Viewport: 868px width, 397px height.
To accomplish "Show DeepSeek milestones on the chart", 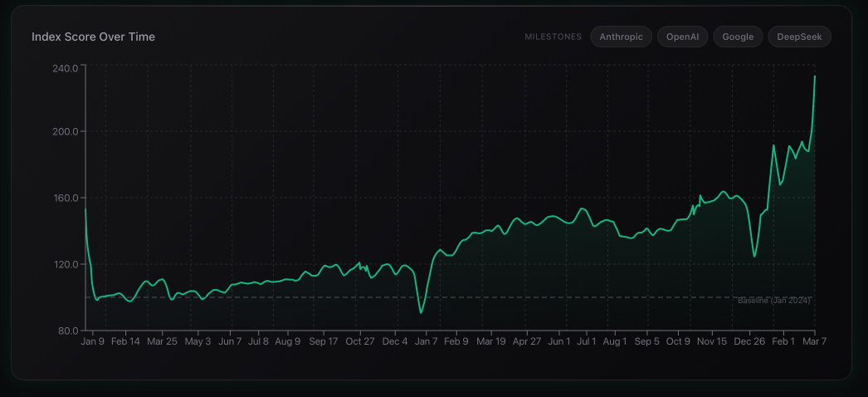I will pos(799,37).
